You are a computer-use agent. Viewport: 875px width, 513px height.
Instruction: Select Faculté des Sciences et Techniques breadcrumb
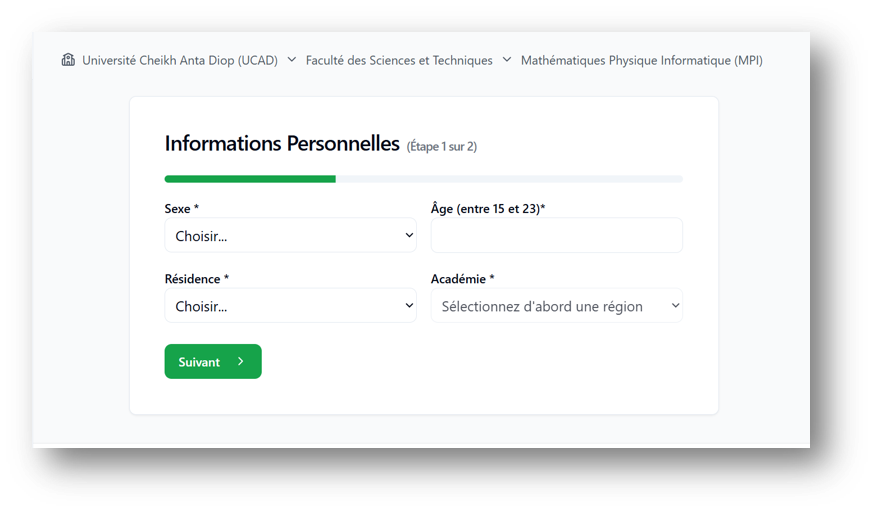pyautogui.click(x=399, y=60)
